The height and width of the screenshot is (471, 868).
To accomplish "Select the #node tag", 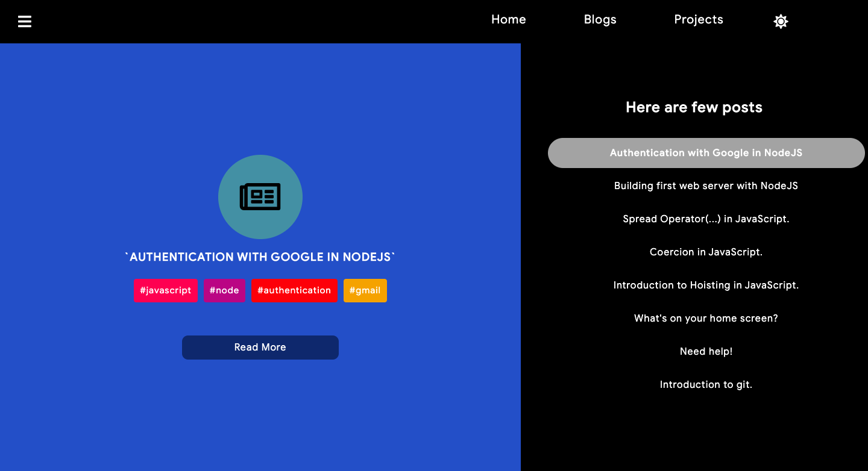I will click(224, 290).
